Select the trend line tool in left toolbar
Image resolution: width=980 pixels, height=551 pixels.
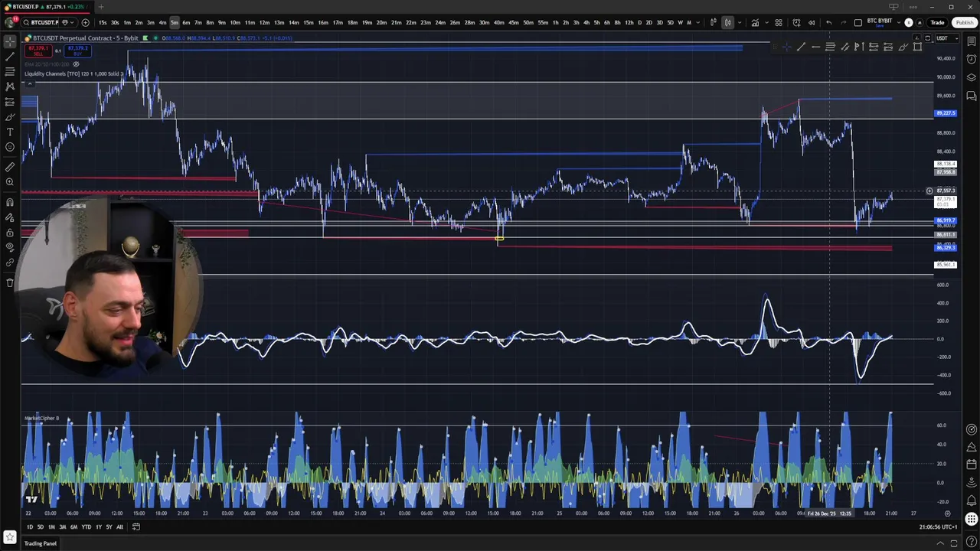coord(10,57)
